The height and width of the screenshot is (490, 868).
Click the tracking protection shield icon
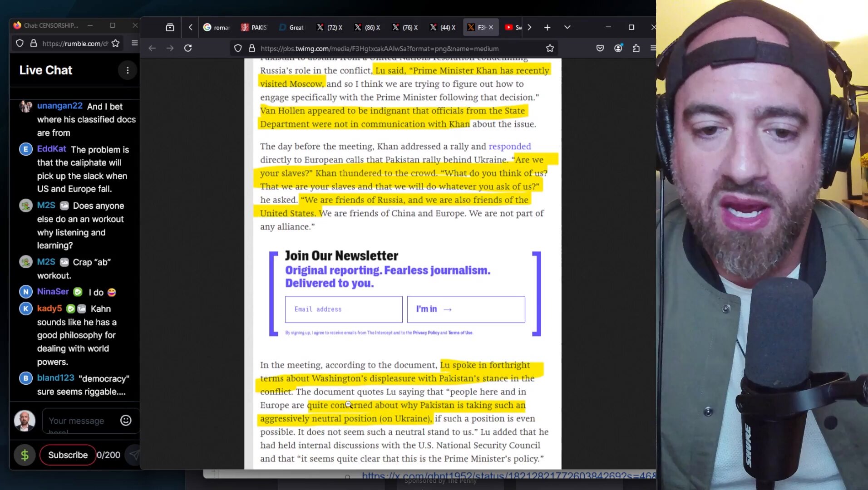click(x=238, y=48)
